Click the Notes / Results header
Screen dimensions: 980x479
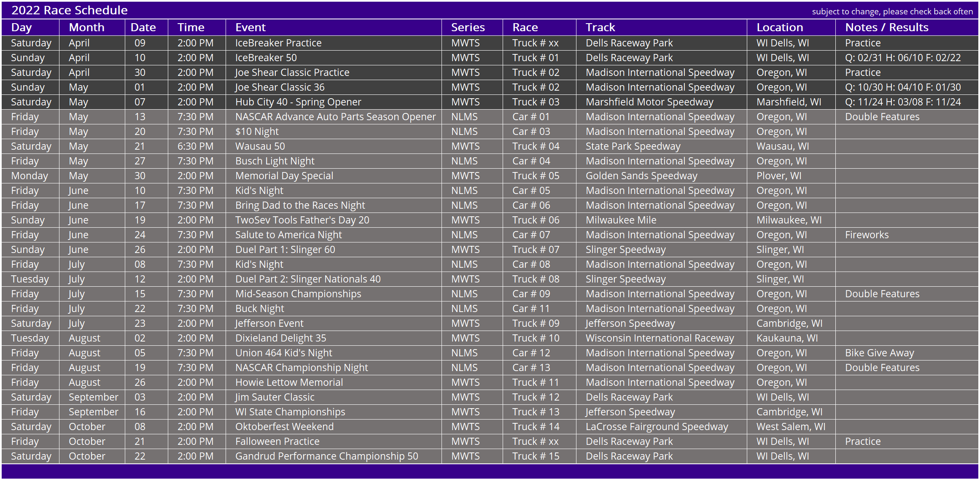pos(886,27)
